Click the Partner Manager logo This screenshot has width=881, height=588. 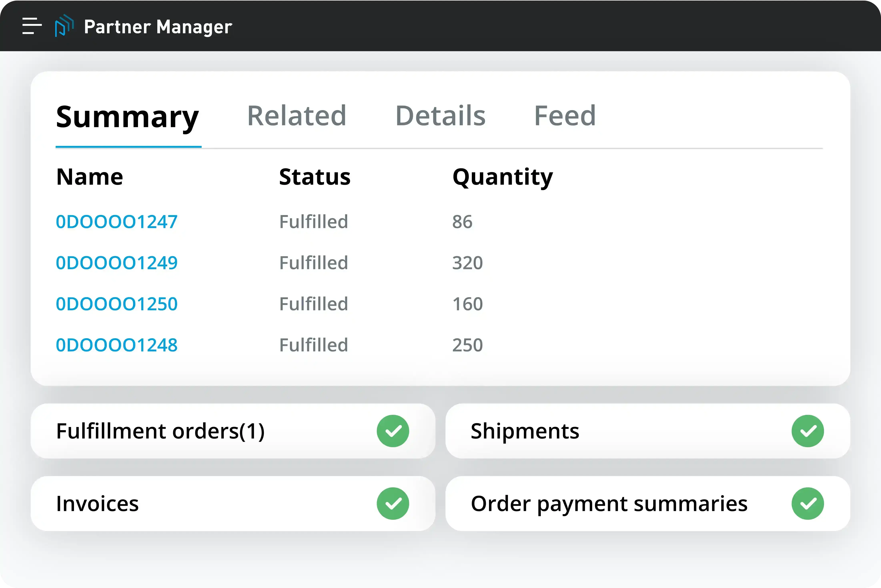(x=64, y=26)
